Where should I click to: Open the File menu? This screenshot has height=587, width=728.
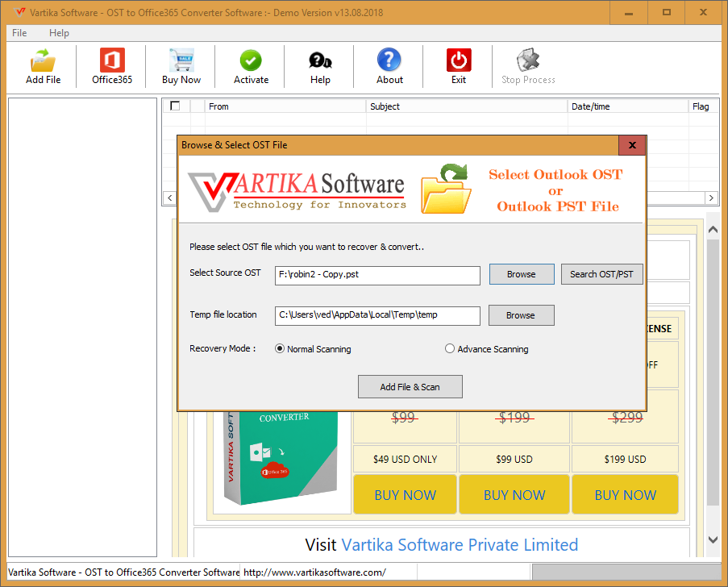pos(19,33)
